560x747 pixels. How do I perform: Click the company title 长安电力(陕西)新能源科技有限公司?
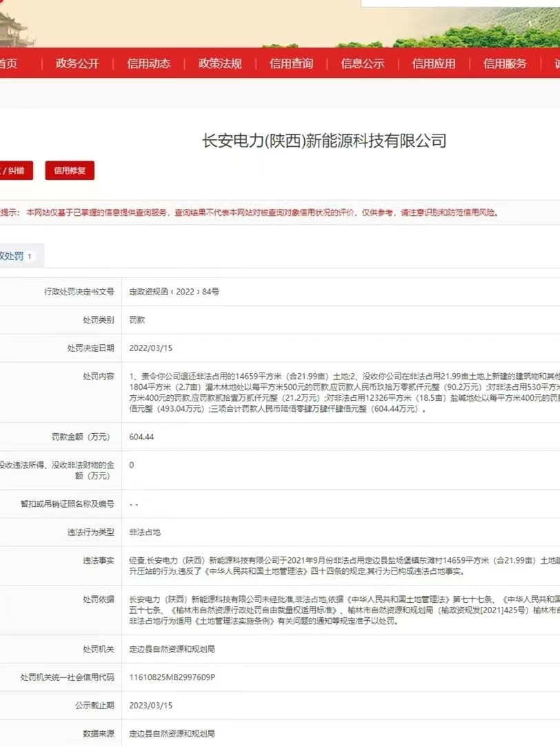point(324,141)
